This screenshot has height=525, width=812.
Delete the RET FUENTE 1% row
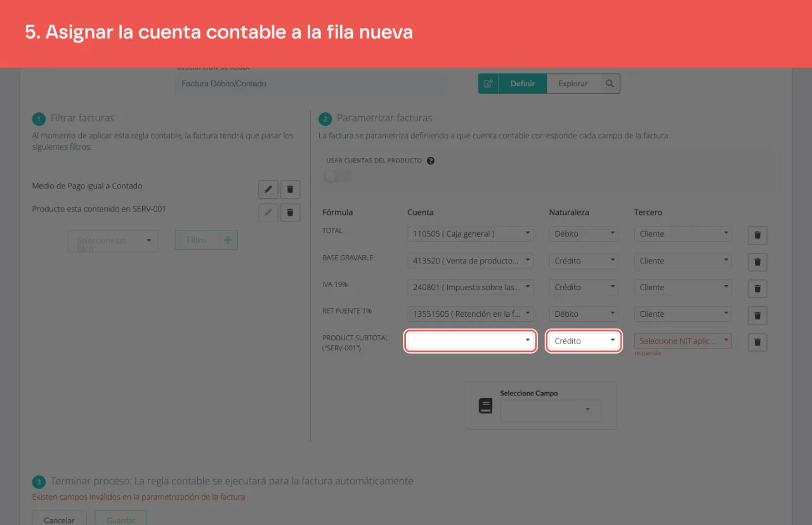(x=757, y=315)
